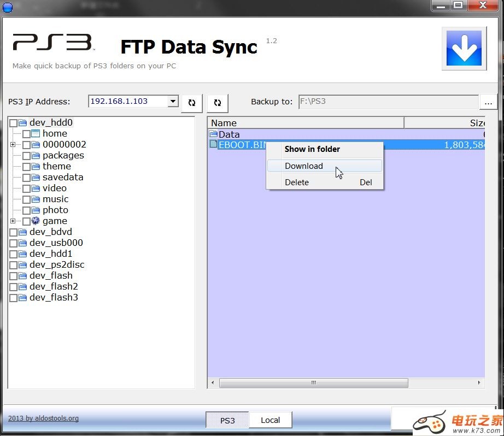The width and height of the screenshot is (504, 436).
Task: Select Delete in the context menu
Action: point(297,182)
